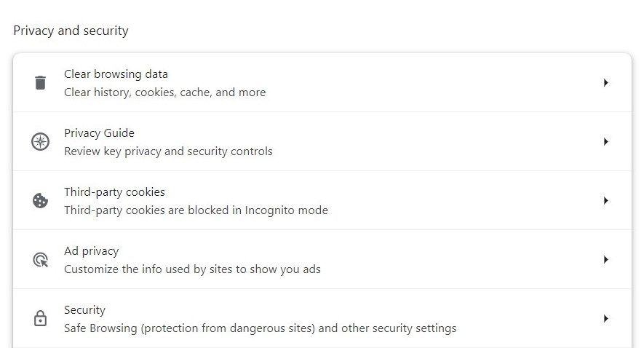The image size is (644, 348).
Task: Click 'Third-party cookies are blocked in Incognito' description
Action: click(x=196, y=210)
